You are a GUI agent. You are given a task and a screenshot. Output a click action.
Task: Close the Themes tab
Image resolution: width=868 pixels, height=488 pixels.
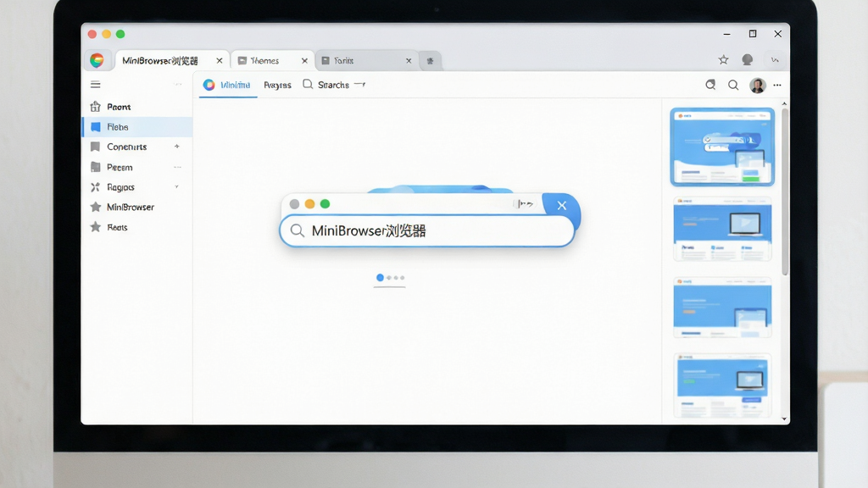click(304, 61)
